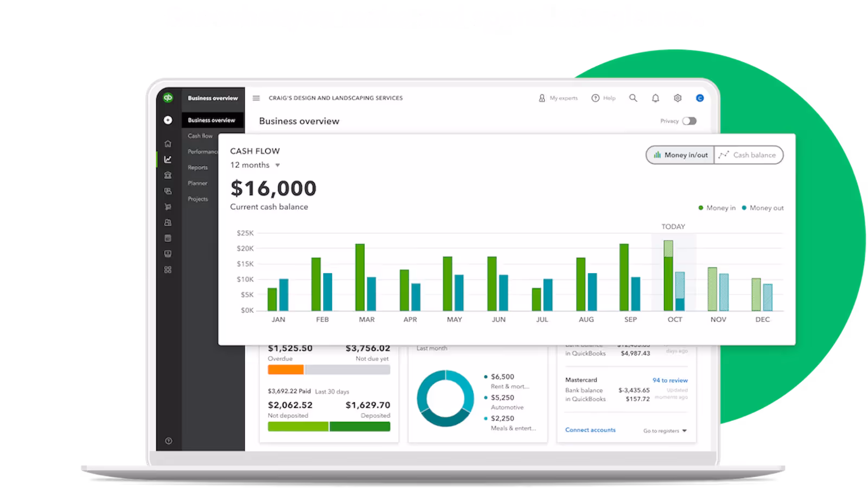868x488 pixels.
Task: Click the $1,629.70 deposited amount
Action: pos(368,405)
